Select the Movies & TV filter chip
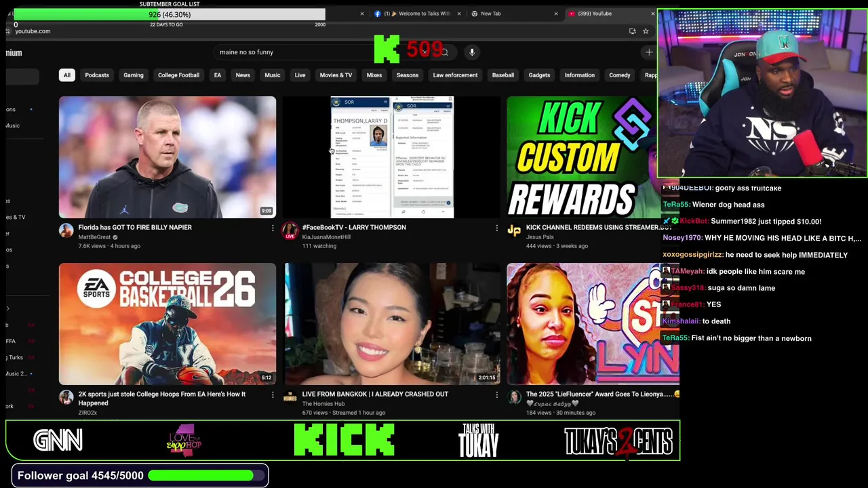The image size is (868, 488). pyautogui.click(x=336, y=75)
